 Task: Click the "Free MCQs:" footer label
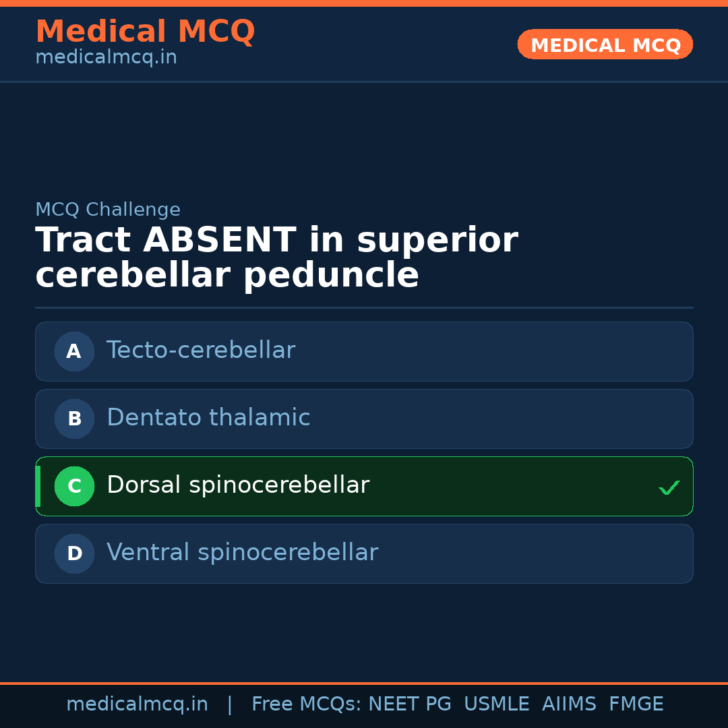coord(306,704)
